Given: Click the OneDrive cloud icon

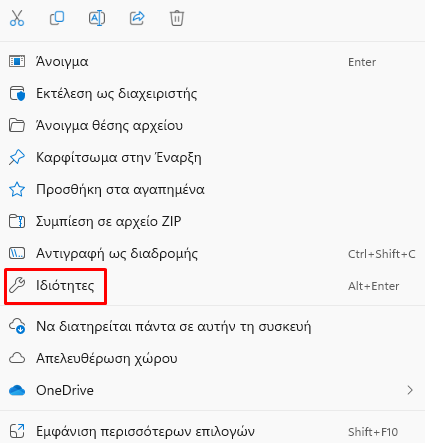Looking at the screenshot, I should 17,390.
